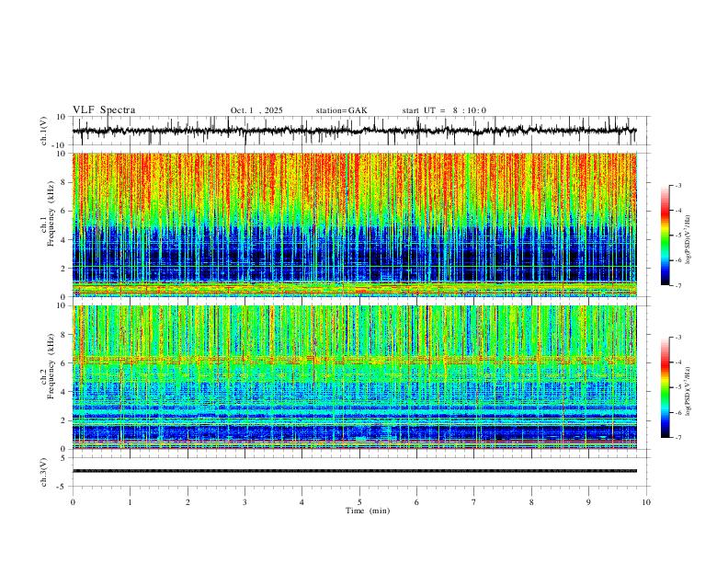Image resolution: width=728 pixels, height=563 pixels.
Task: Click the ch.1 Frequency (kHz) axis label
Action: [x=48, y=212]
